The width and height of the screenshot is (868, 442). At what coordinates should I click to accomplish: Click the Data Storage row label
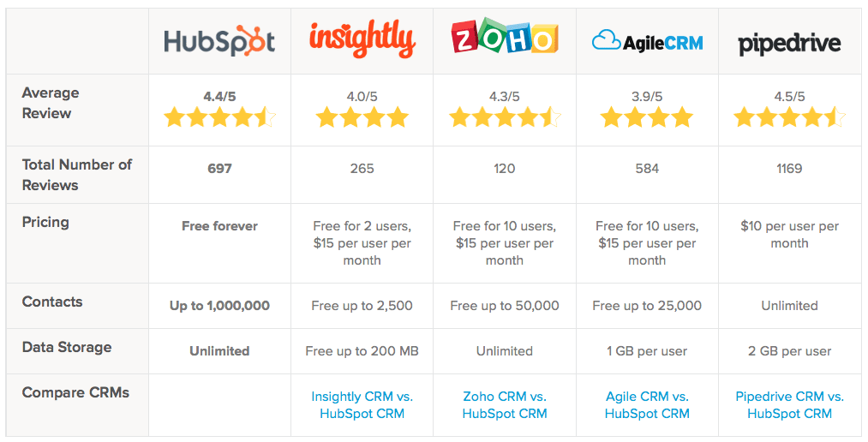[x=67, y=348]
